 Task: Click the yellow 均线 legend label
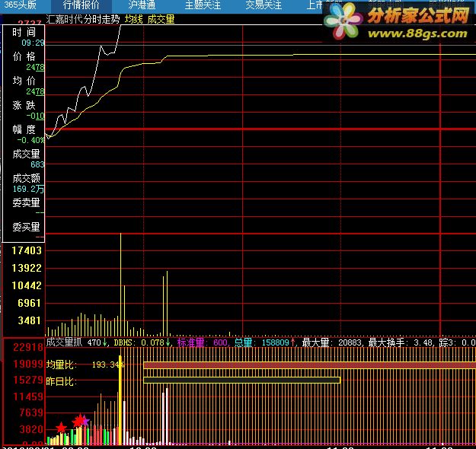(133, 20)
